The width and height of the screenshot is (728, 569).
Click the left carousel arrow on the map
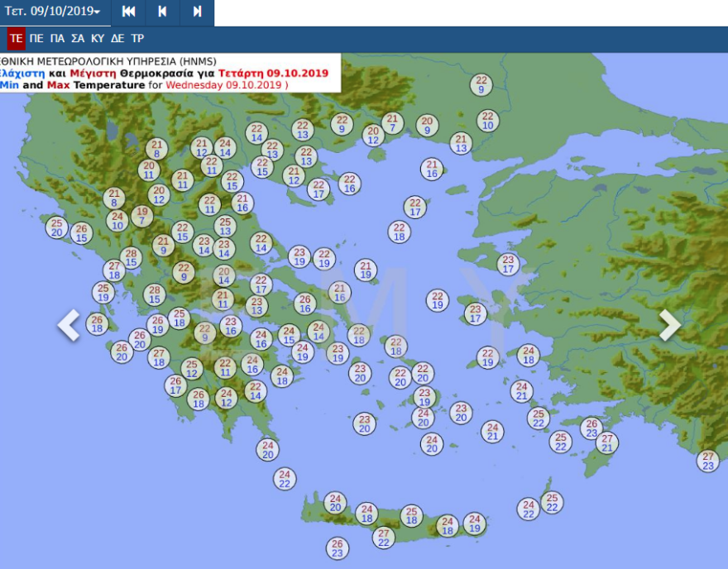[x=69, y=325]
